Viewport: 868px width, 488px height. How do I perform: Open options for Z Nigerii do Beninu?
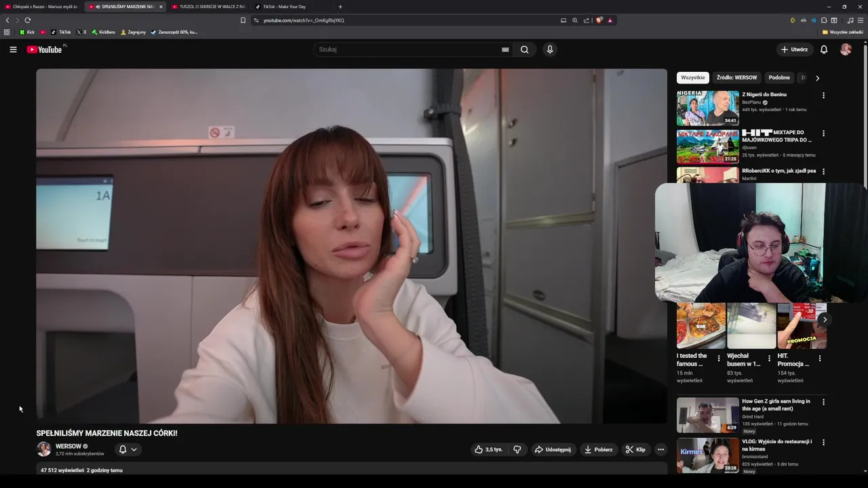[823, 96]
